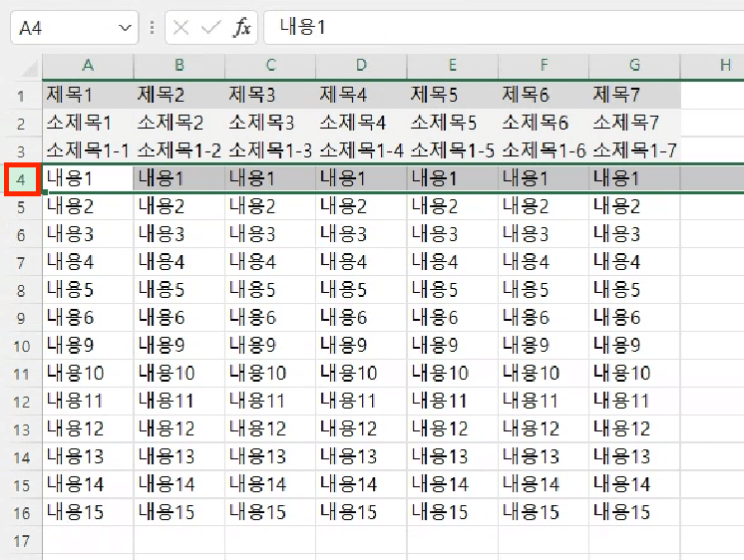Screen dimensions: 744x560
Task: Click cell containing 소제목1-2
Action: coord(179,150)
